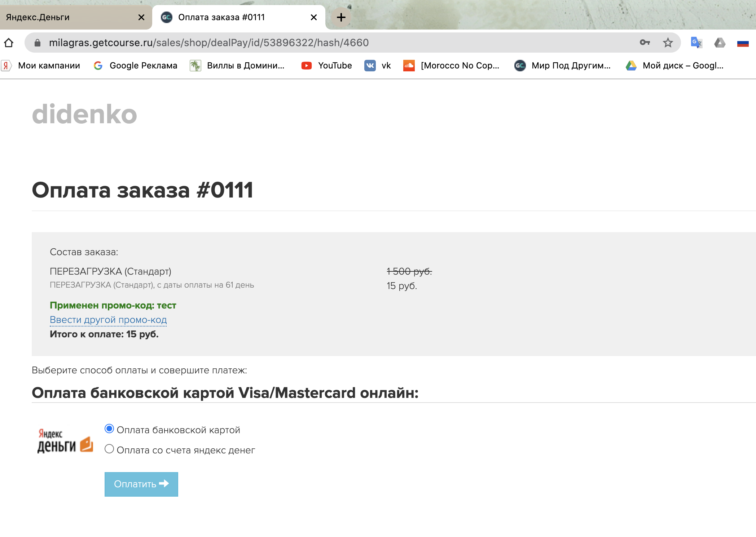Select the 'Оплата банковской картой' radio button

coord(109,429)
